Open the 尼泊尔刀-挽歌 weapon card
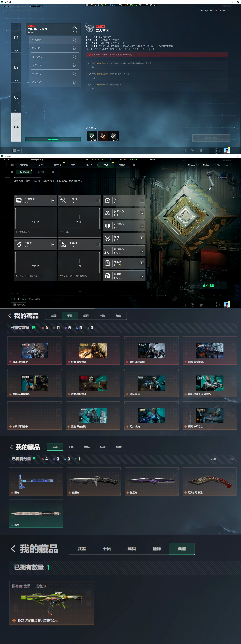 (x=210, y=481)
